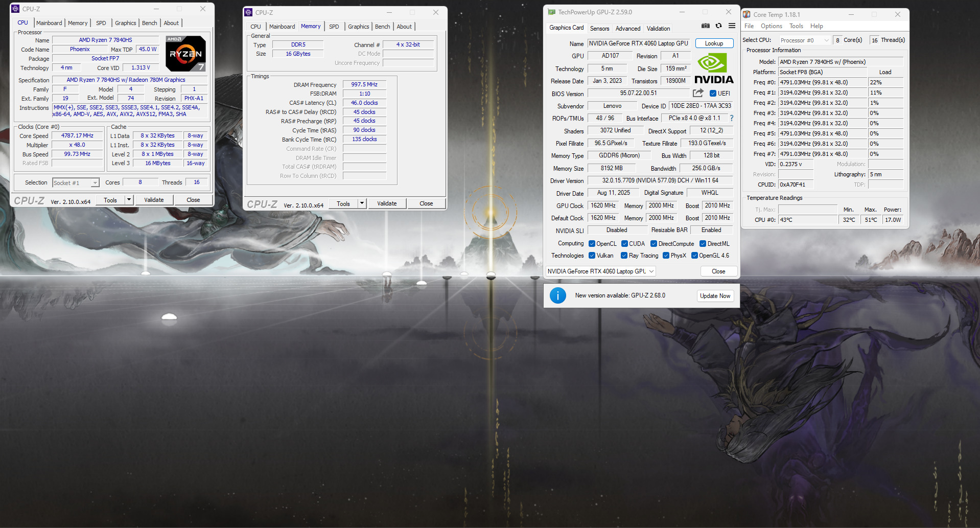Open the Bench tab in the CPU-Z Processor window
Screen dimensions: 980x528
149,23
